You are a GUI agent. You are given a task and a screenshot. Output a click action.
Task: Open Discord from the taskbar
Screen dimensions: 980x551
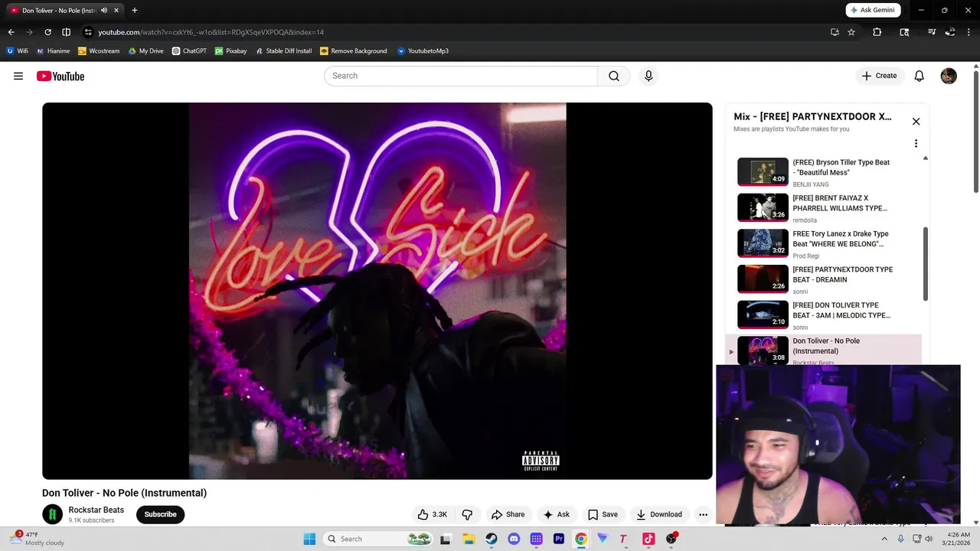[x=514, y=539]
